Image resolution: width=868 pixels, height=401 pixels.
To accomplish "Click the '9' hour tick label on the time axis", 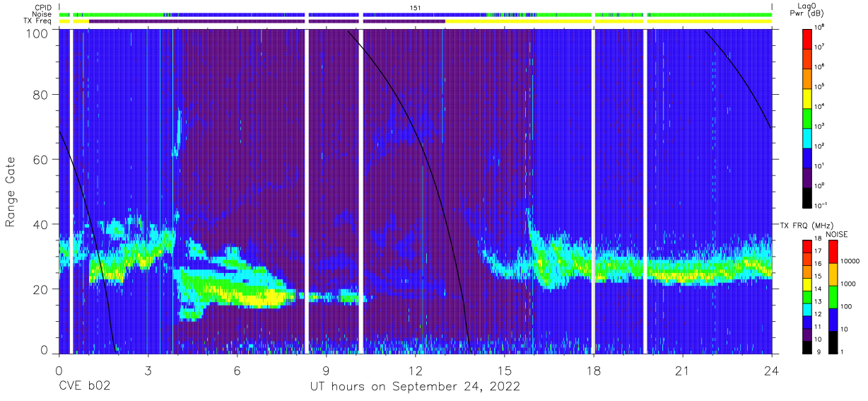I will (326, 370).
